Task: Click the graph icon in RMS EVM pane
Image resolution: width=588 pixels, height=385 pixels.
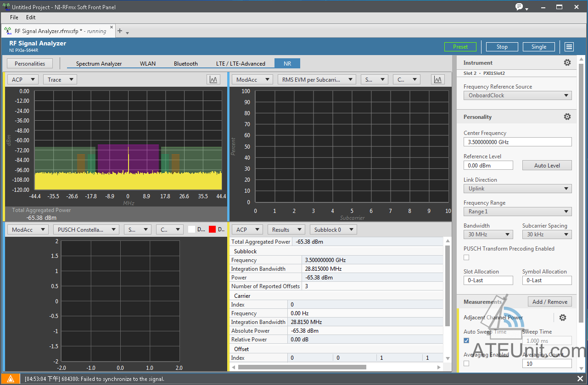Action: tap(438, 79)
